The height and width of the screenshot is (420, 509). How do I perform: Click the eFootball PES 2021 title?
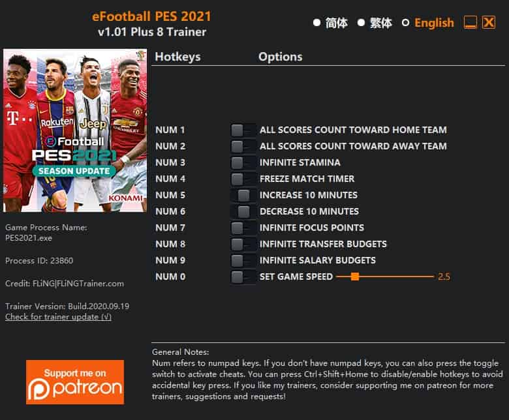[151, 16]
